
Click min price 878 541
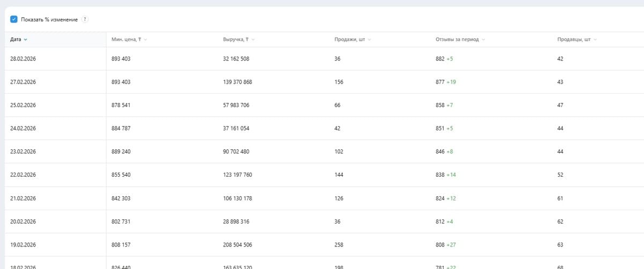(121, 105)
